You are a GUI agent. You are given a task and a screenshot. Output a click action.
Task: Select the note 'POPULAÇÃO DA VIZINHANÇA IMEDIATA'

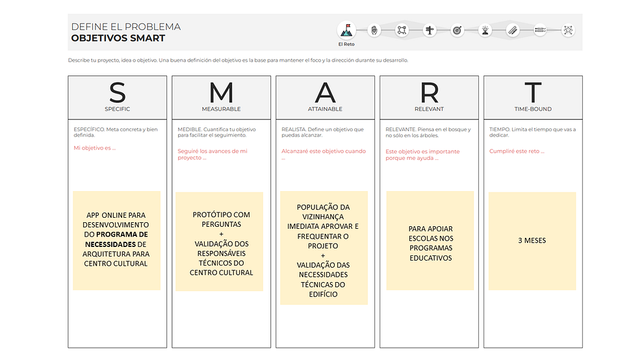tap(324, 248)
